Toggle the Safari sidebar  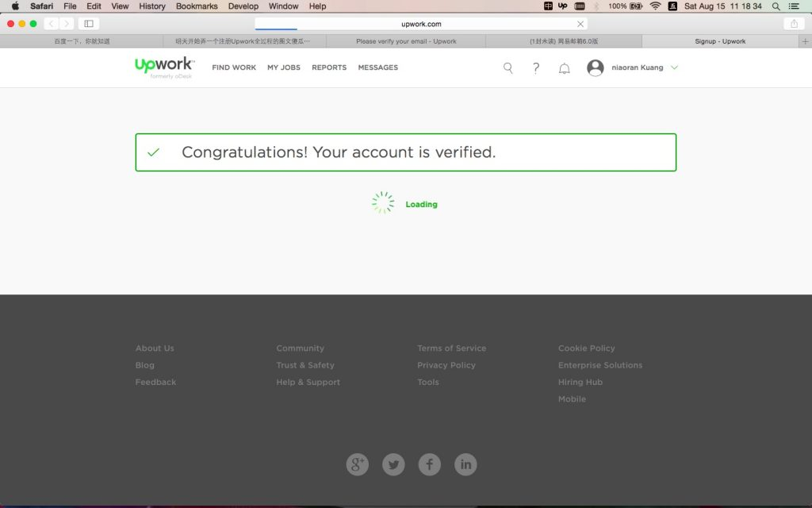click(88, 23)
